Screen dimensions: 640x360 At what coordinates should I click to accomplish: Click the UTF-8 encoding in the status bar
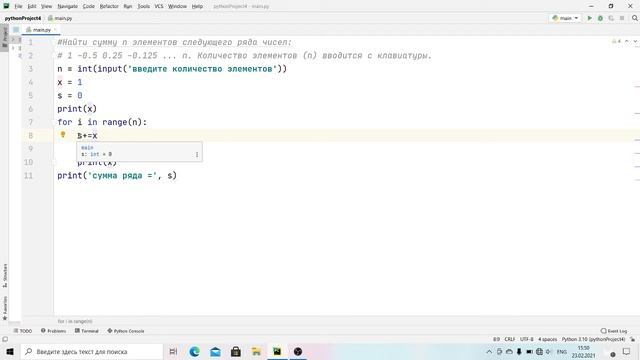click(x=527, y=339)
